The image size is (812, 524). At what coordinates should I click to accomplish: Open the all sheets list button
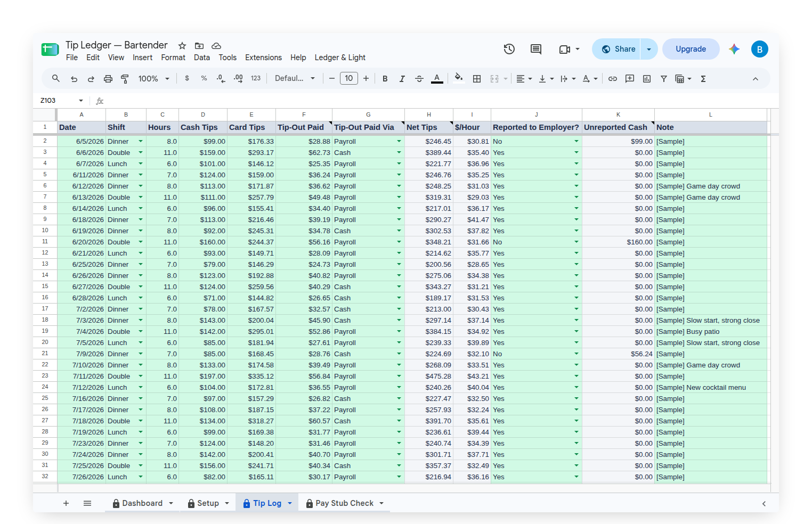click(x=87, y=503)
